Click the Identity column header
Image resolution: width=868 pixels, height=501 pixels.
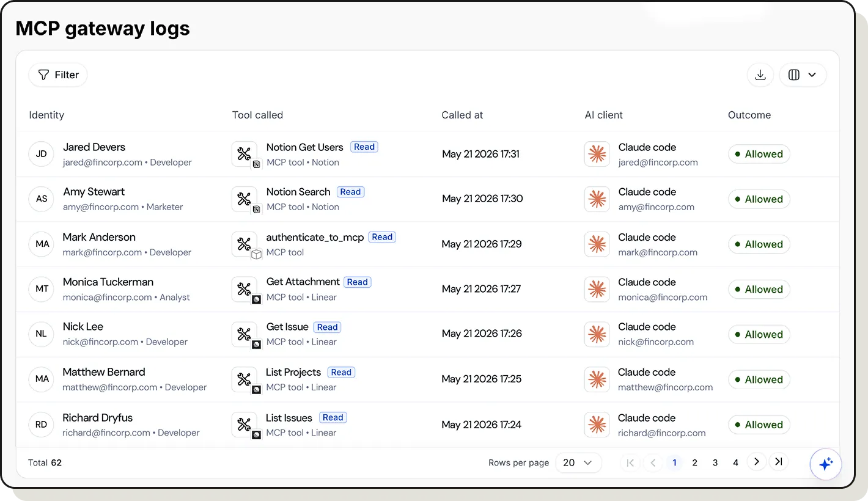[x=46, y=115]
